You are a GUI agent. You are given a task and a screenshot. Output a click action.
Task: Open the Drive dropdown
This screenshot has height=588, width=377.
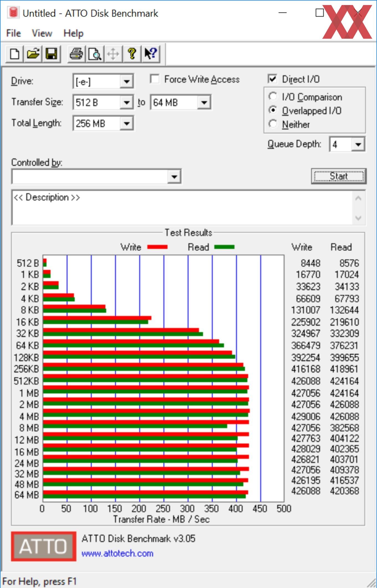click(126, 82)
